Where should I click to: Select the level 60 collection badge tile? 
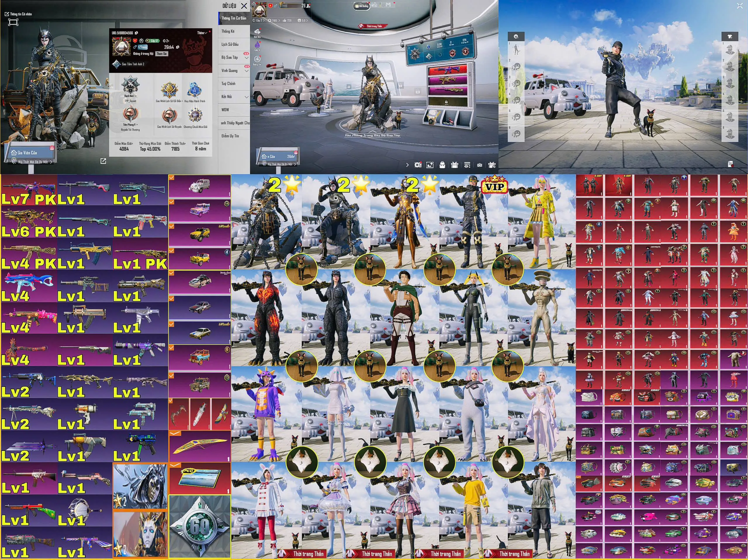[200, 527]
